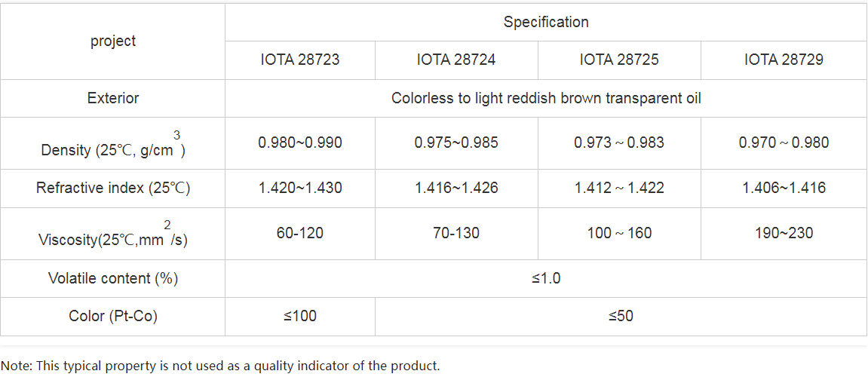Select the IOTA 28724 column header
Image resolution: width=868 pixels, height=380 pixels.
(456, 60)
